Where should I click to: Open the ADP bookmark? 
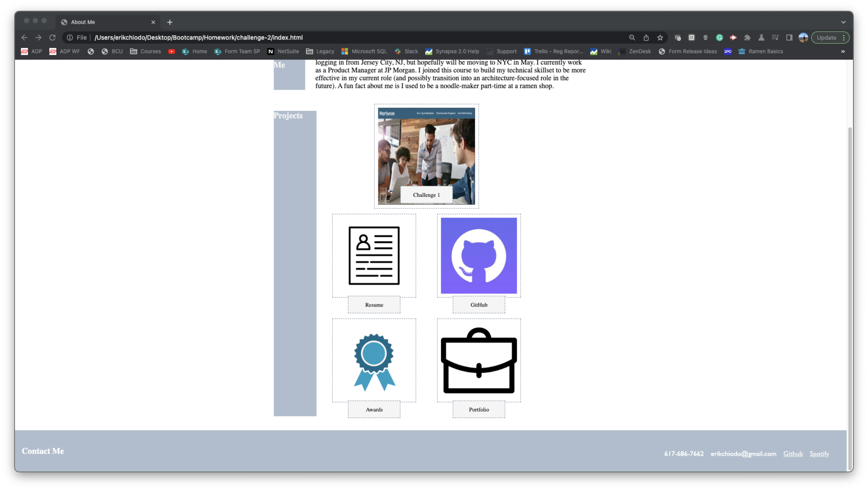click(x=31, y=51)
